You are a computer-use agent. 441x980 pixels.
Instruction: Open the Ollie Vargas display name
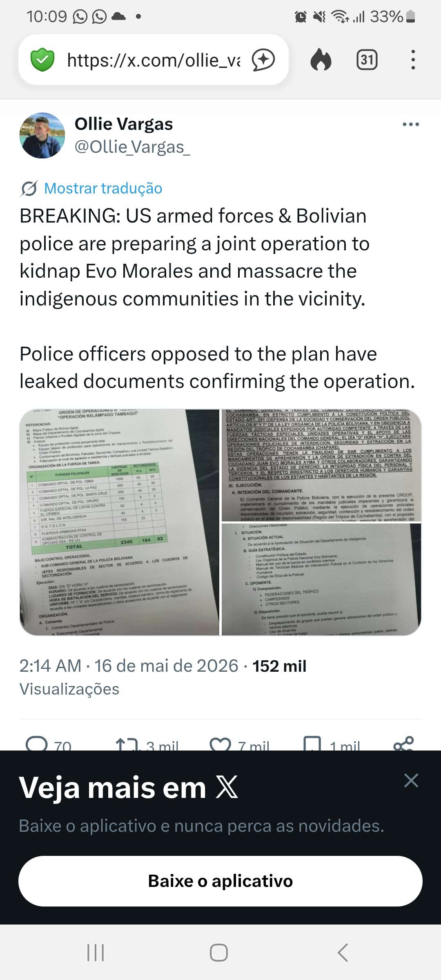(x=124, y=124)
